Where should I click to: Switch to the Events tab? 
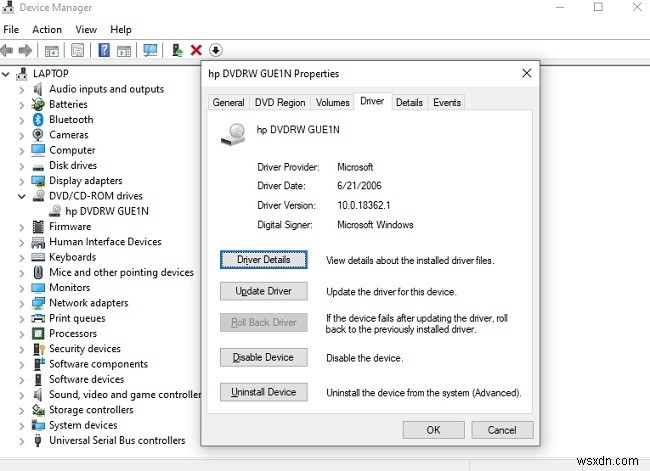click(447, 102)
